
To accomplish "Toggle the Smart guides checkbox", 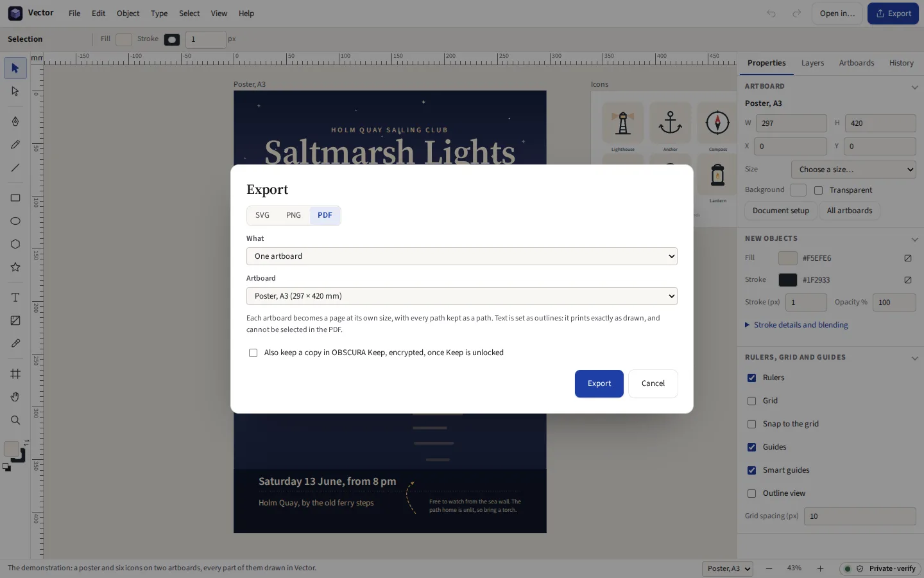I will click(751, 470).
